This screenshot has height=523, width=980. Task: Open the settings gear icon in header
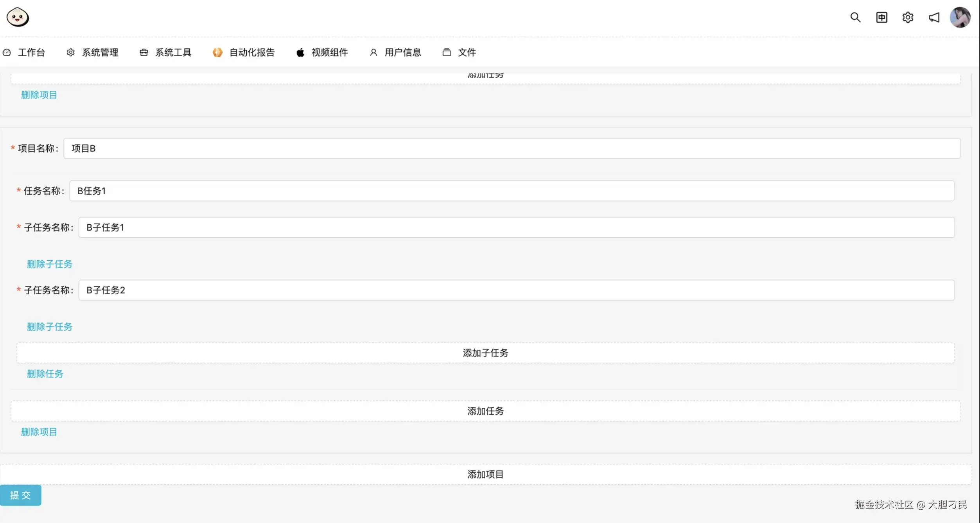908,18
